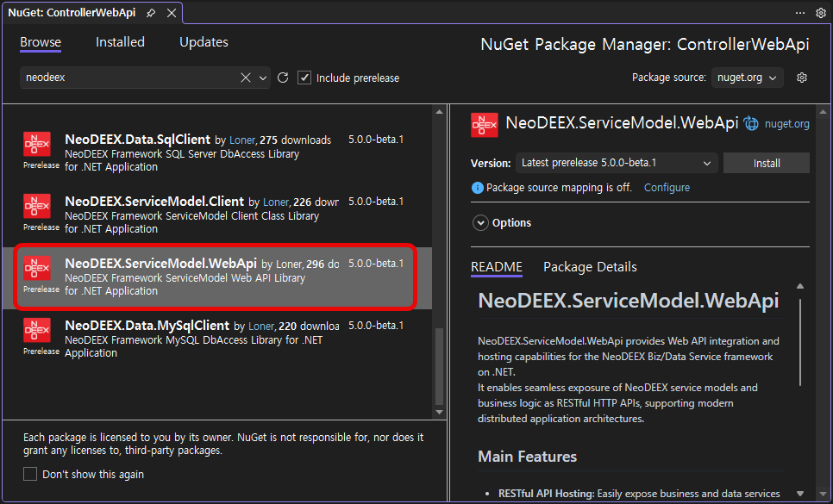
Task: Select NeoDEEX.ServiceModel.Client package icon
Action: pyautogui.click(x=37, y=206)
